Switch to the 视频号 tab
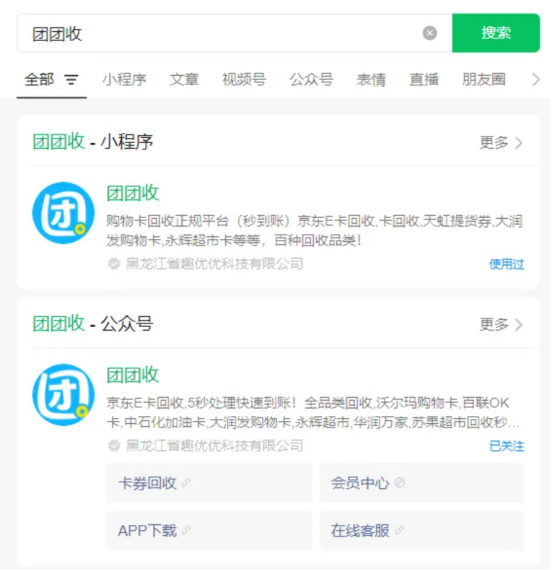554x570 pixels. [x=244, y=79]
